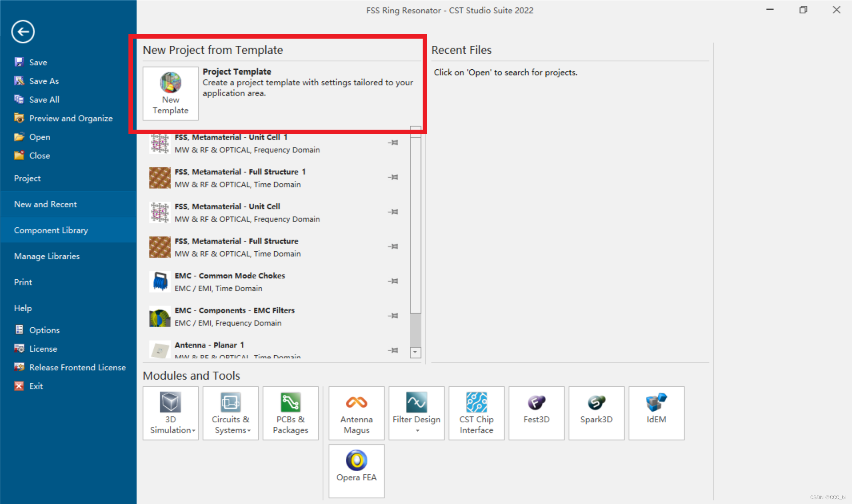The height and width of the screenshot is (504, 852).
Task: Click the Options label
Action: click(x=44, y=330)
